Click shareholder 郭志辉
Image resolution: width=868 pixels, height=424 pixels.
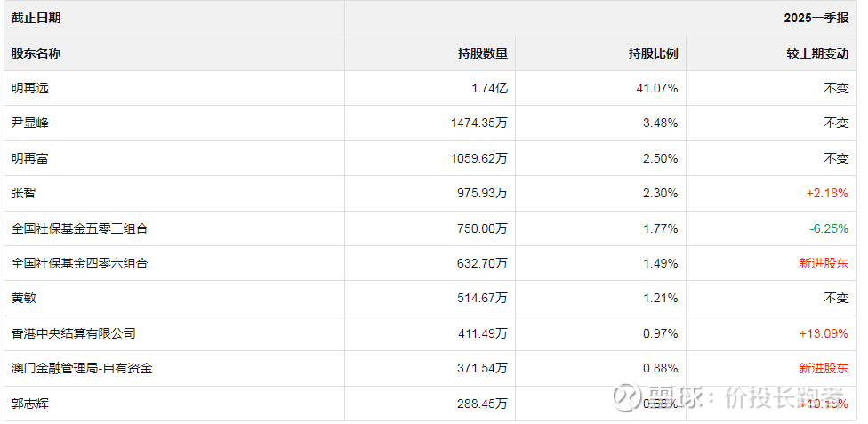point(30,404)
